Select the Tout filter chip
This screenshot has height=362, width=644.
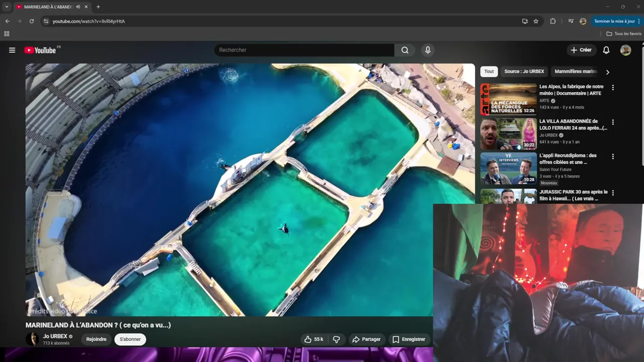(x=489, y=72)
